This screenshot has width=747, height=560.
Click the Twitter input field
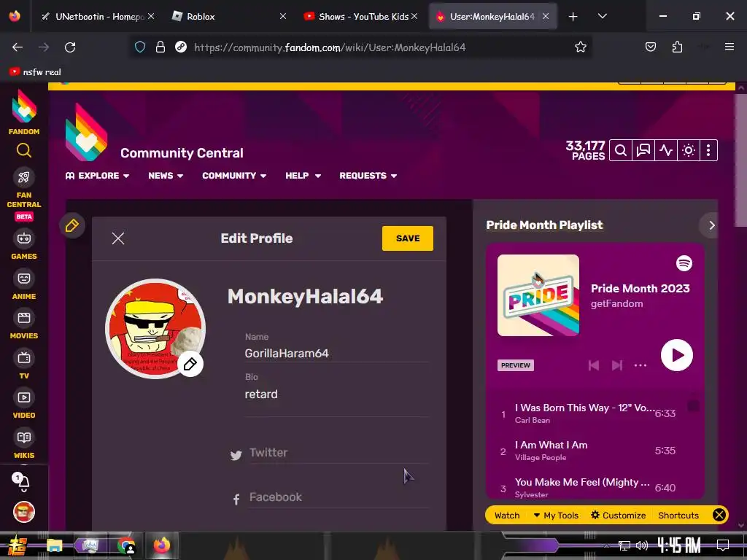338,453
